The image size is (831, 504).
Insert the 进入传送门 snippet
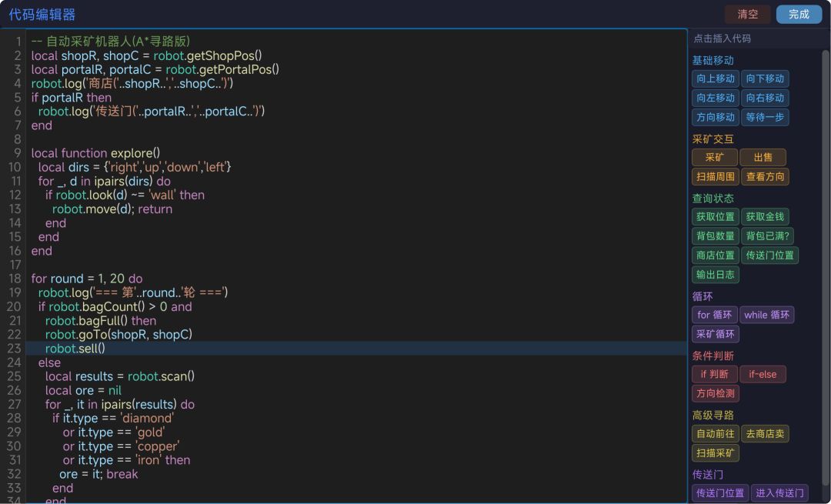pos(779,493)
